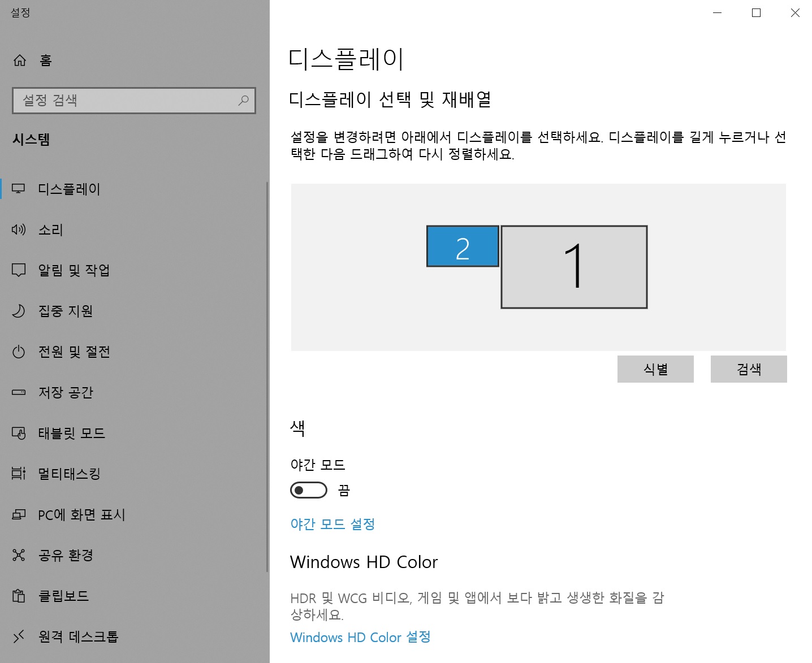Click the remote desktop icon for 원격 데스크톱
The image size is (812, 663).
coord(19,636)
